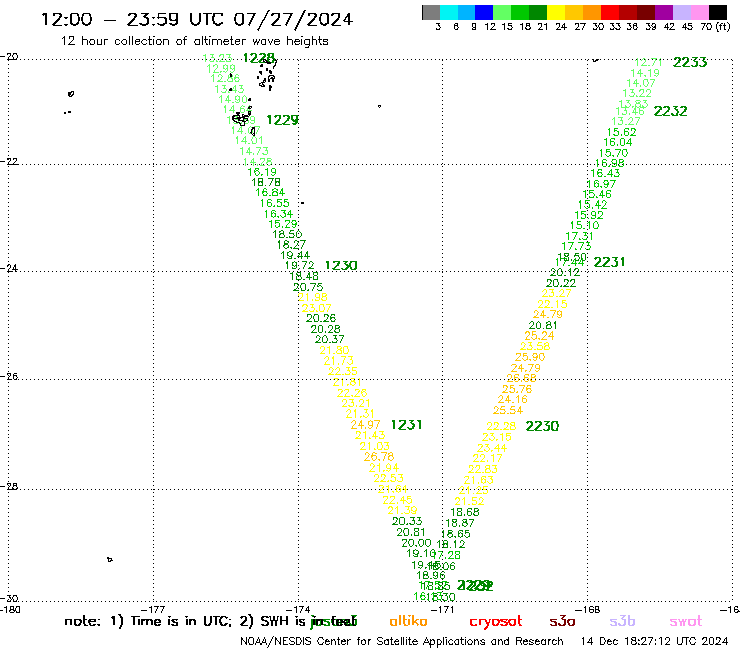Select the 1230 time marker
The height and width of the screenshot is (650, 740).
[341, 266]
